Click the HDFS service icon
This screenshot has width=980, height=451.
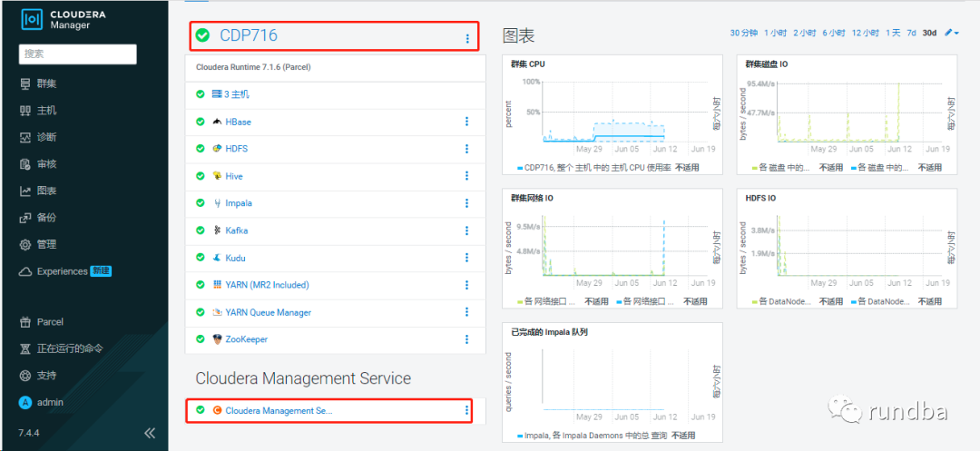217,149
